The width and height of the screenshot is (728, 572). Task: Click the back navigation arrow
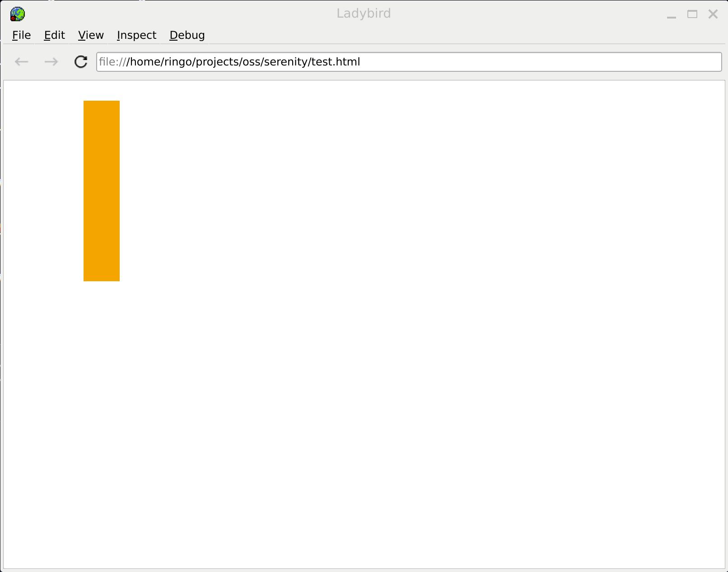21,62
